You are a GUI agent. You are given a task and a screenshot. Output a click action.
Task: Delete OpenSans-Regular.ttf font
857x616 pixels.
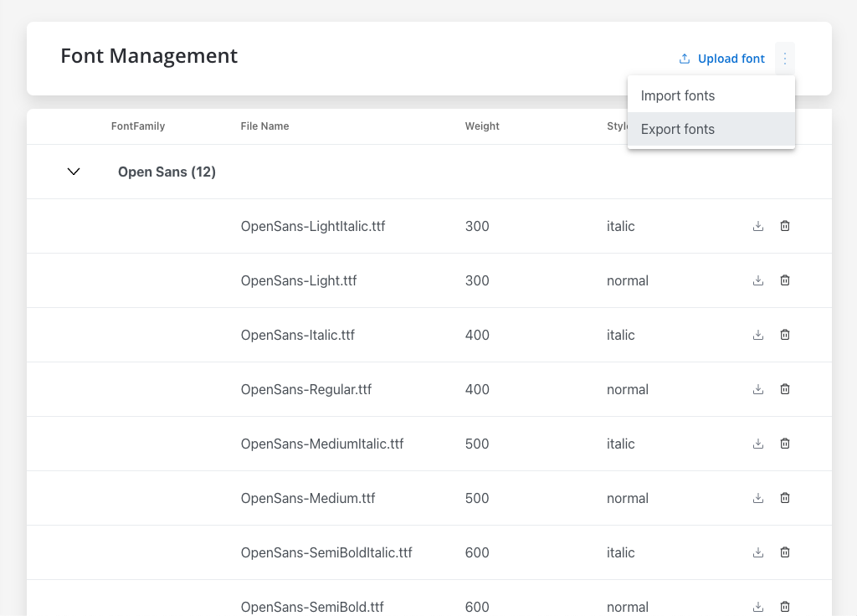[785, 389]
